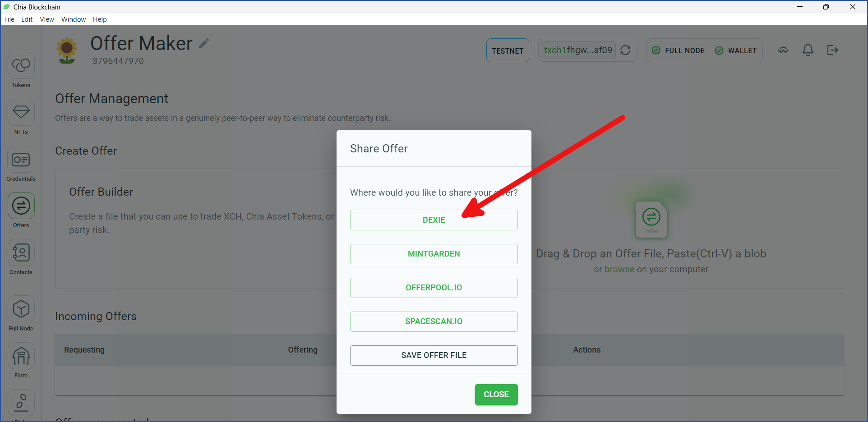Click the FULL NODE status button
868x422 pixels.
coord(679,50)
